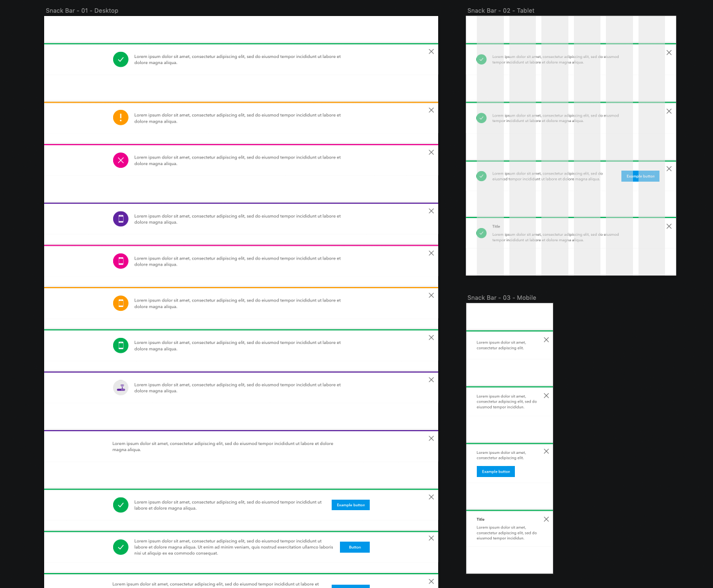Close mobile snack bar with three-line text, no title
Image resolution: width=713 pixels, height=588 pixels.
click(546, 395)
